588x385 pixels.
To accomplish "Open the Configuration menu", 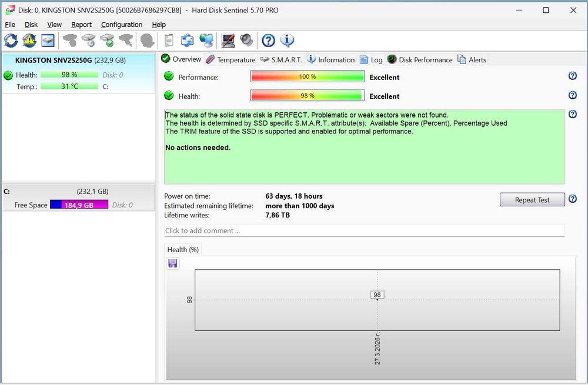I will click(122, 25).
